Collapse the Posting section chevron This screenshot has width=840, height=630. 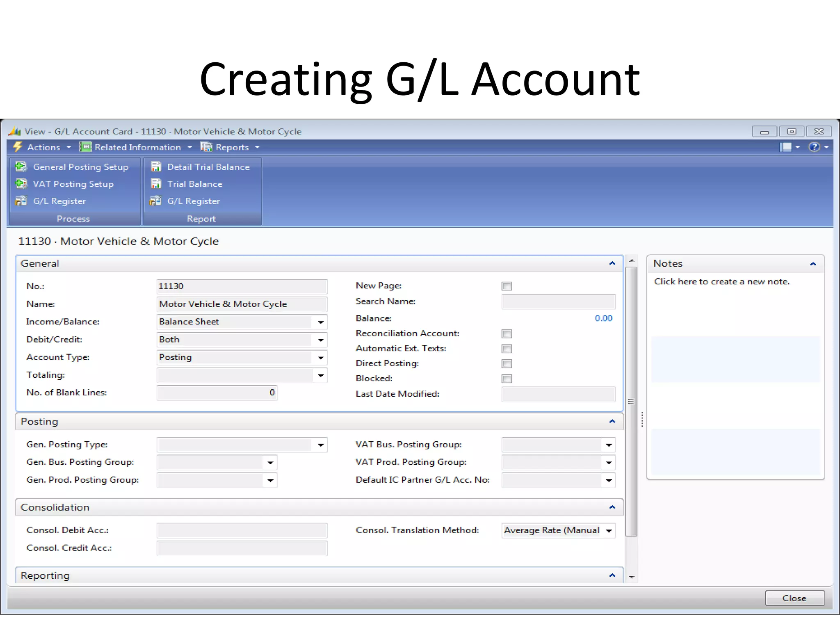[x=612, y=422]
